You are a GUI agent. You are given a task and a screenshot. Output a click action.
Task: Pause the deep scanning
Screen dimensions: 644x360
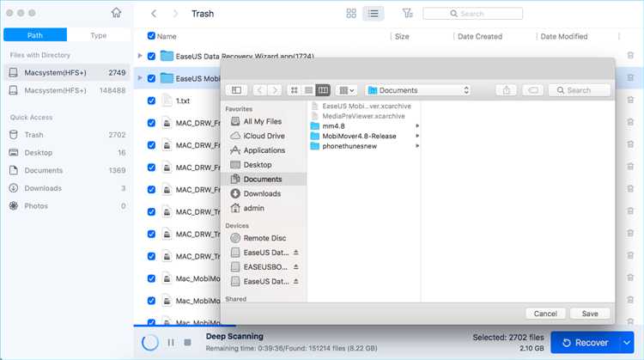click(171, 342)
